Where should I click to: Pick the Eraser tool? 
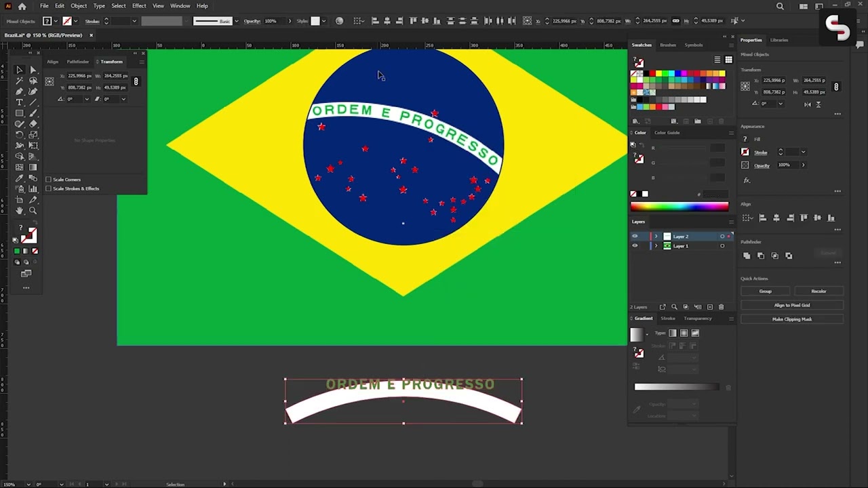[x=33, y=124]
